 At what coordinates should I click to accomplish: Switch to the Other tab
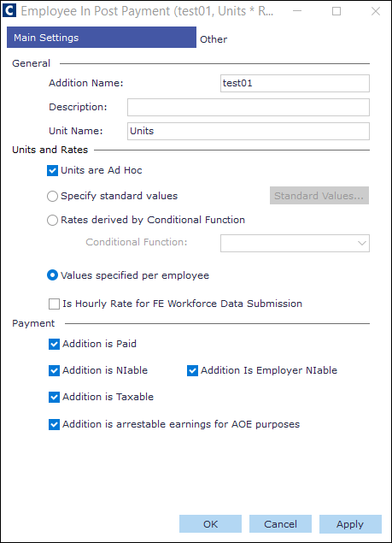(214, 39)
